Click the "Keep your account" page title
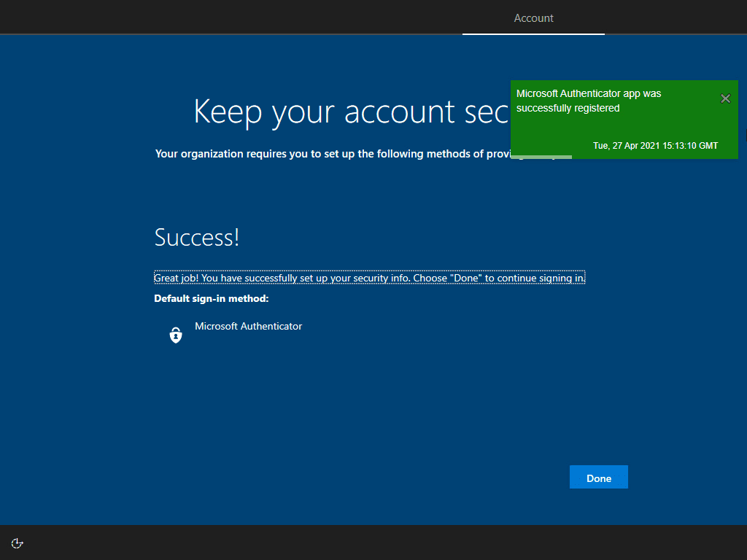 (351, 112)
